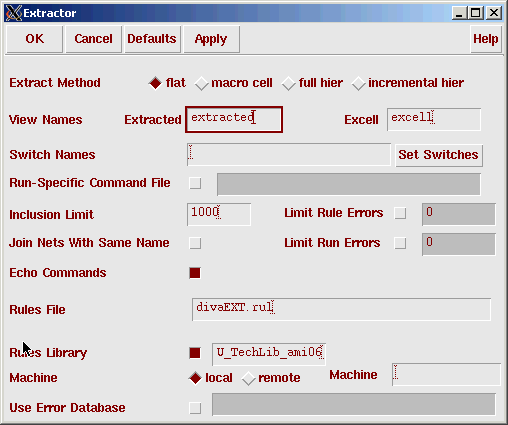508x425 pixels.
Task: Select the flat extract method
Action: (x=155, y=83)
